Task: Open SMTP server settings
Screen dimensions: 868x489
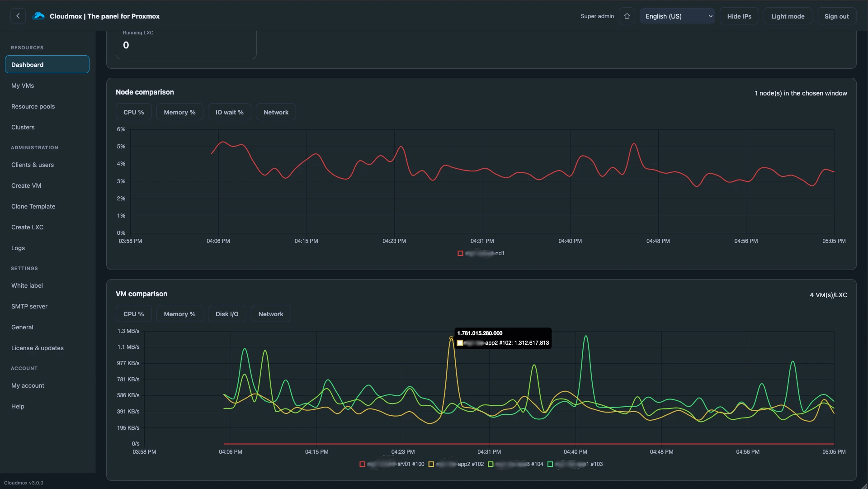Action: click(47, 306)
